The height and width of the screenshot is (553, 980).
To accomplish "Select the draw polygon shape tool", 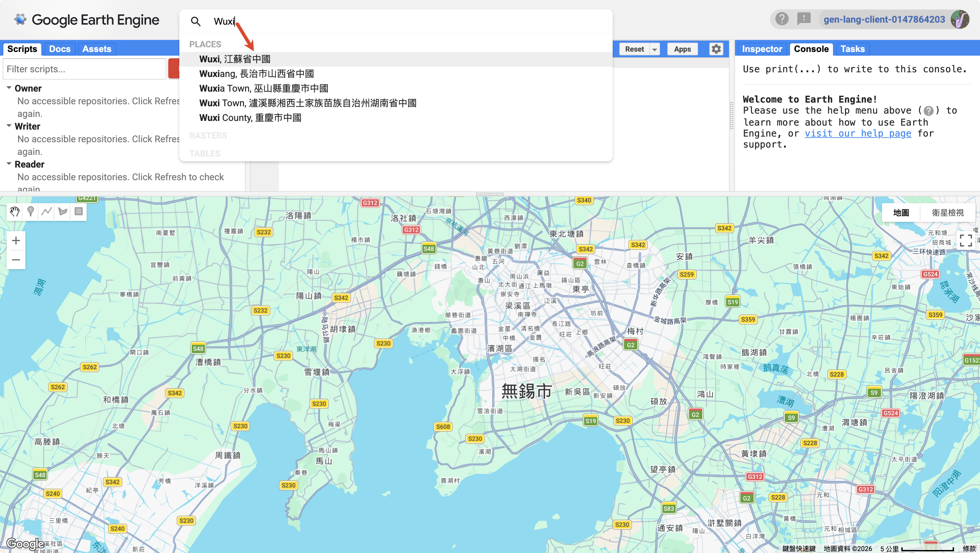I will [x=63, y=212].
